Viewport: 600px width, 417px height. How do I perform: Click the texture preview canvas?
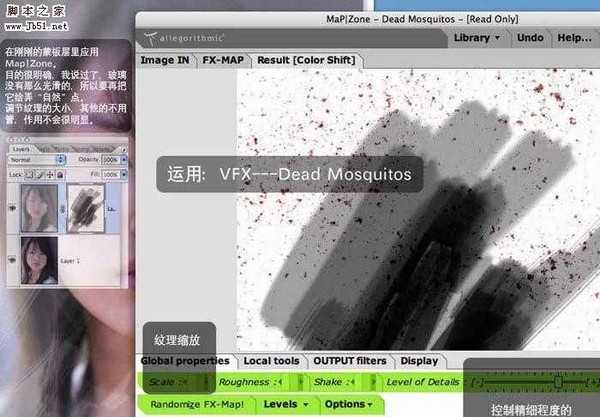(x=418, y=209)
